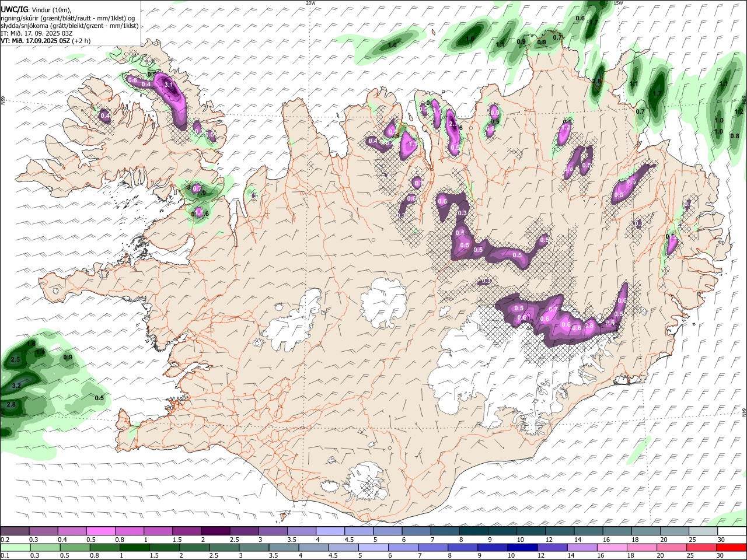Click the '3.2' rain value off the southwest coast
The height and width of the screenshot is (560, 747).
pos(16,386)
